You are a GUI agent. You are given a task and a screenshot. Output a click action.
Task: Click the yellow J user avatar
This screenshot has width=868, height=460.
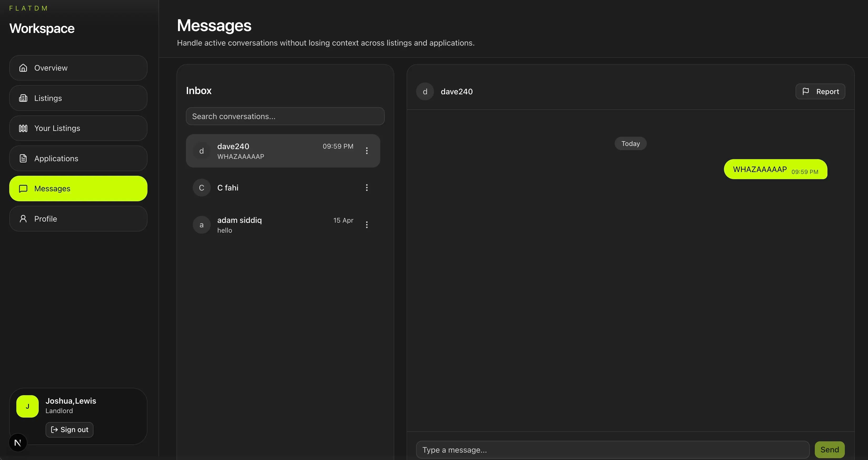pos(27,407)
